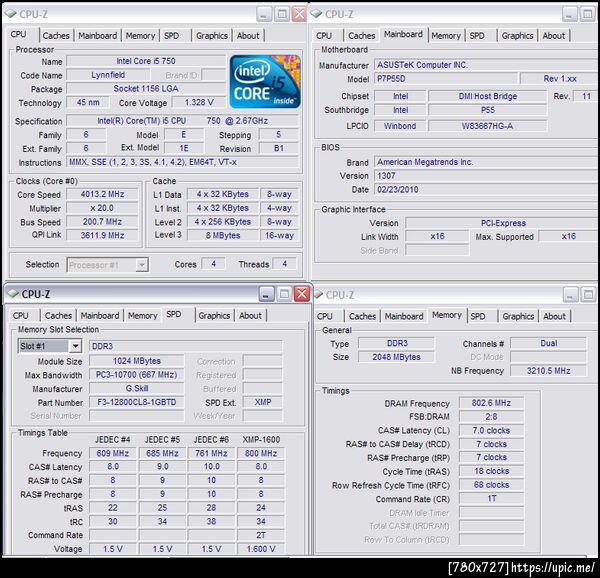Click the Code Name value 'Lynnfield'
Image resolution: width=600 pixels, height=578 pixels.
[x=108, y=75]
